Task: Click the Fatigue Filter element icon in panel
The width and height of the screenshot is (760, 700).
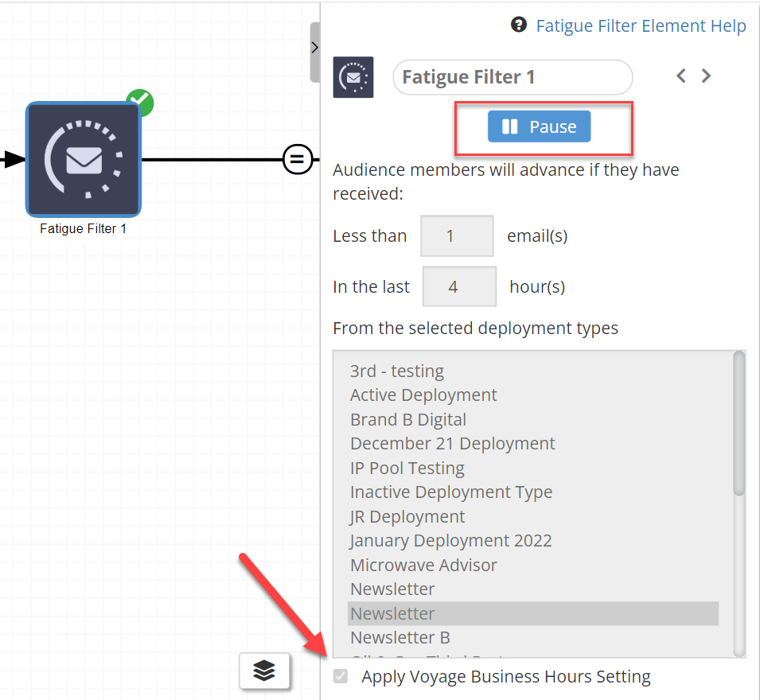Action: click(353, 77)
